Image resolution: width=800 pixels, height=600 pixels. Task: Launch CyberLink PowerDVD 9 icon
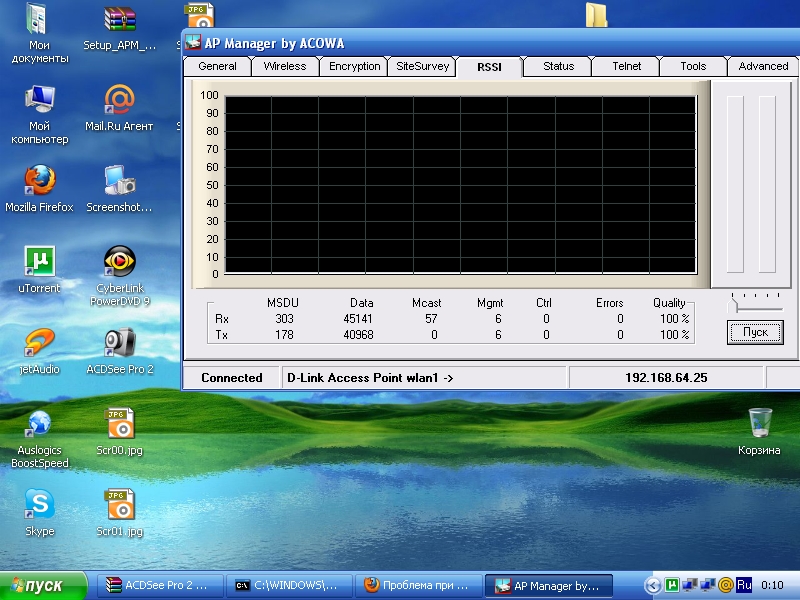(x=120, y=263)
